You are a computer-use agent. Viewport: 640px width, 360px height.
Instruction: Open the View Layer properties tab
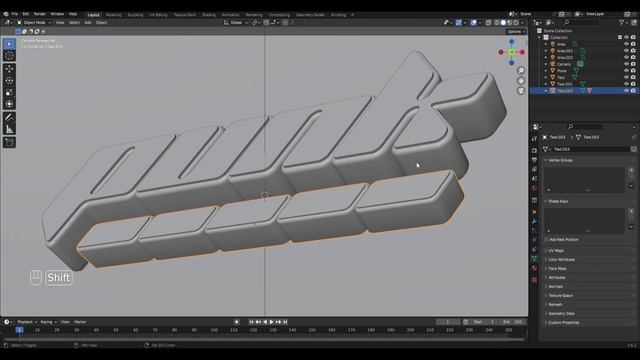534,169
